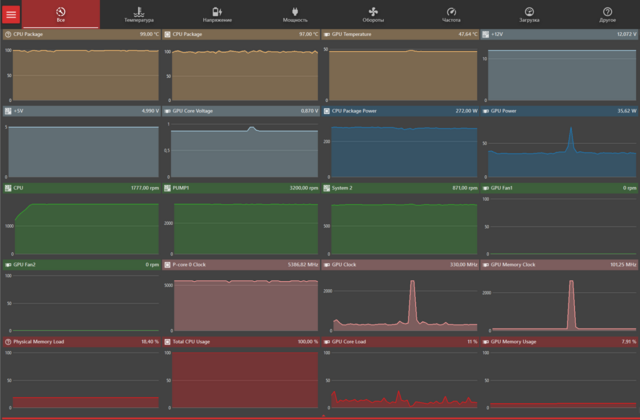Switch to the Загрузка load tab
The width and height of the screenshot is (640, 420).
point(529,14)
